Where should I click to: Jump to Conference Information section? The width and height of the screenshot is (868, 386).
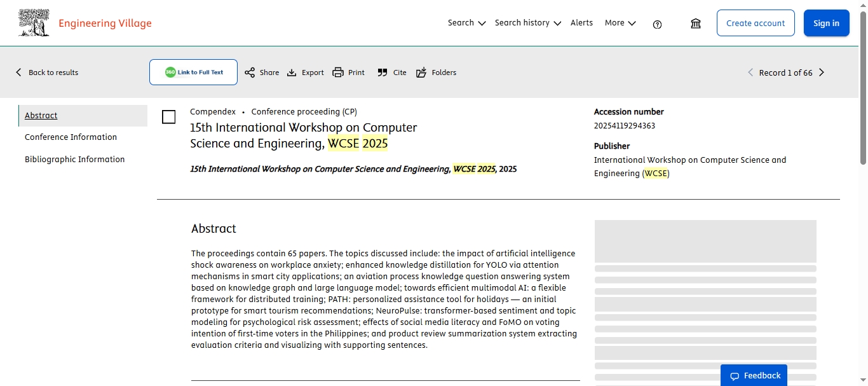71,137
